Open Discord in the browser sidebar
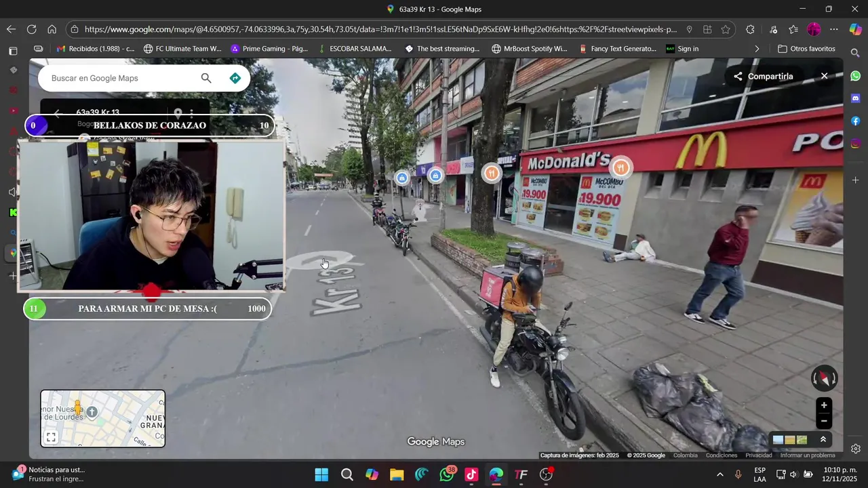 (855, 98)
